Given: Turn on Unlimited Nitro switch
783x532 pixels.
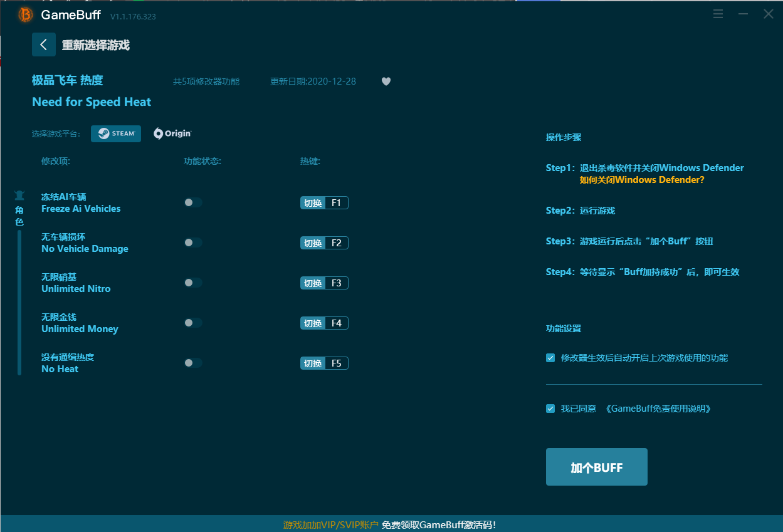Looking at the screenshot, I should pos(193,283).
